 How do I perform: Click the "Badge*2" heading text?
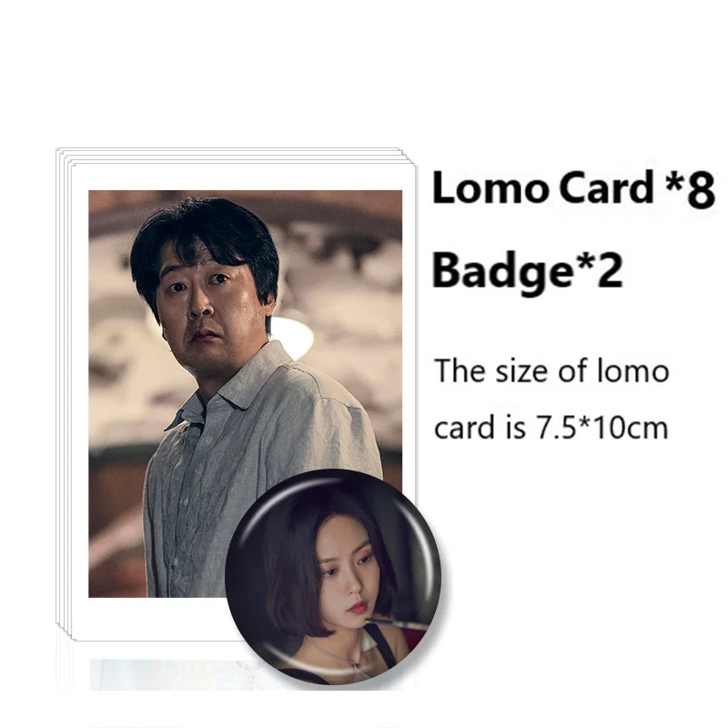coord(527,270)
